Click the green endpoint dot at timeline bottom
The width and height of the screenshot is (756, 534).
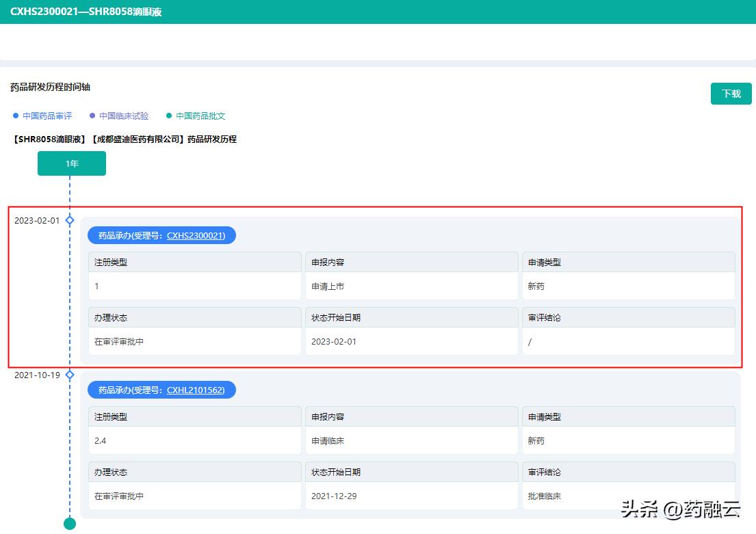click(69, 524)
